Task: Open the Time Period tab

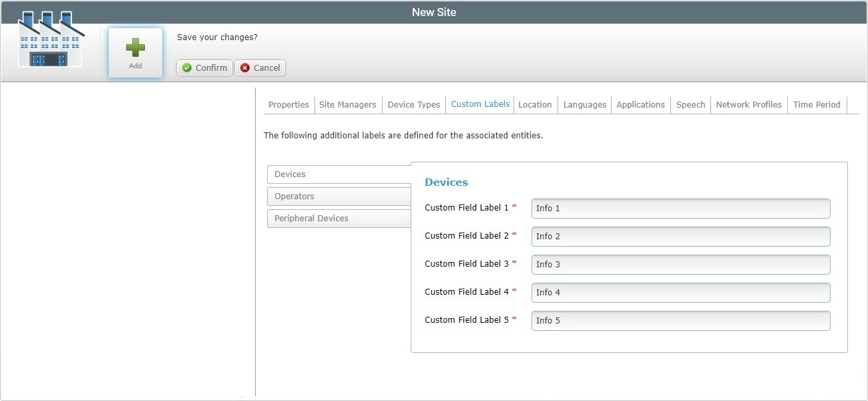Action: click(x=817, y=104)
